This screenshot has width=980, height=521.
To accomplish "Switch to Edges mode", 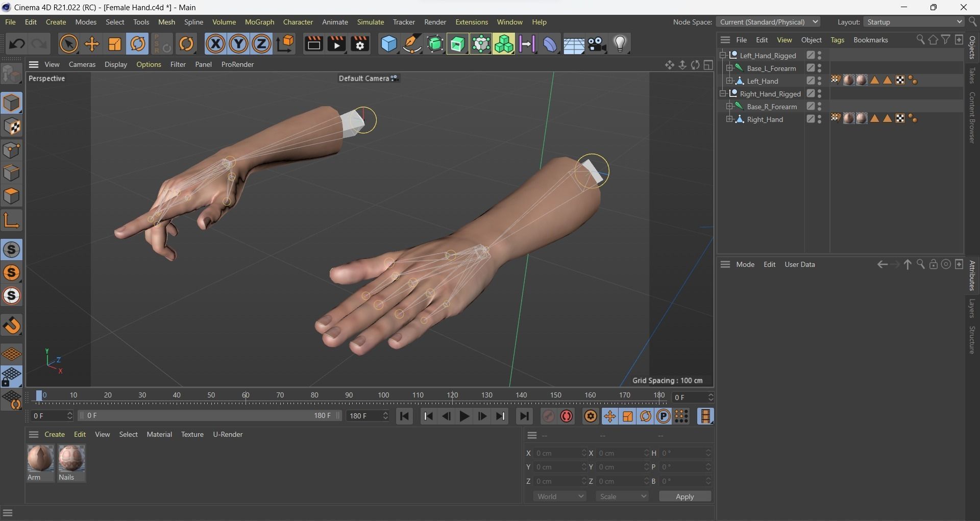I will [x=12, y=173].
